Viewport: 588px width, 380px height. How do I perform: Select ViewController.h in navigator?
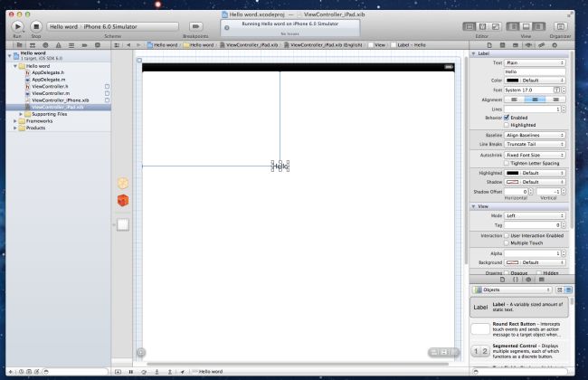[x=50, y=86]
